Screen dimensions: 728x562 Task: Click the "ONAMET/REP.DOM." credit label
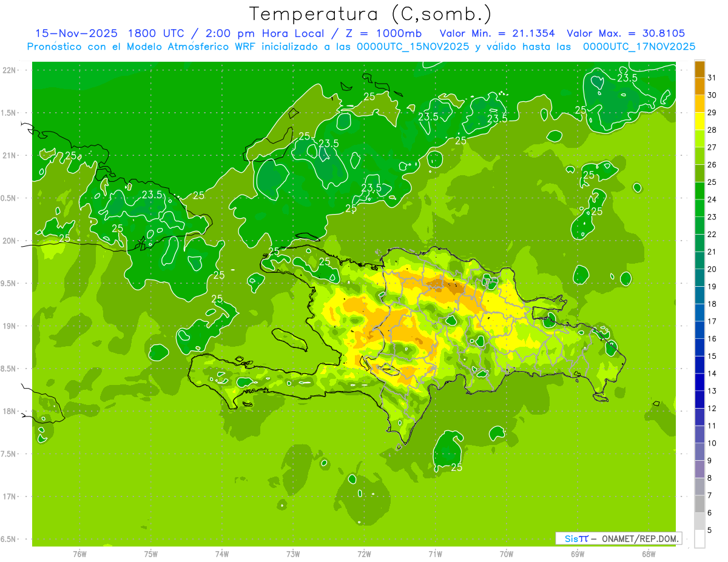pos(640,538)
